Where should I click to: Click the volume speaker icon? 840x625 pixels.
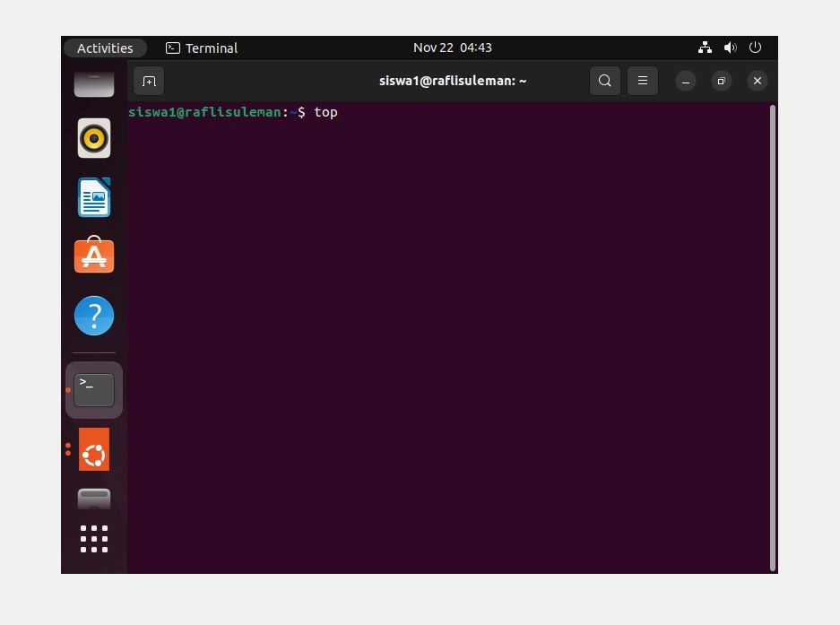[x=730, y=48]
